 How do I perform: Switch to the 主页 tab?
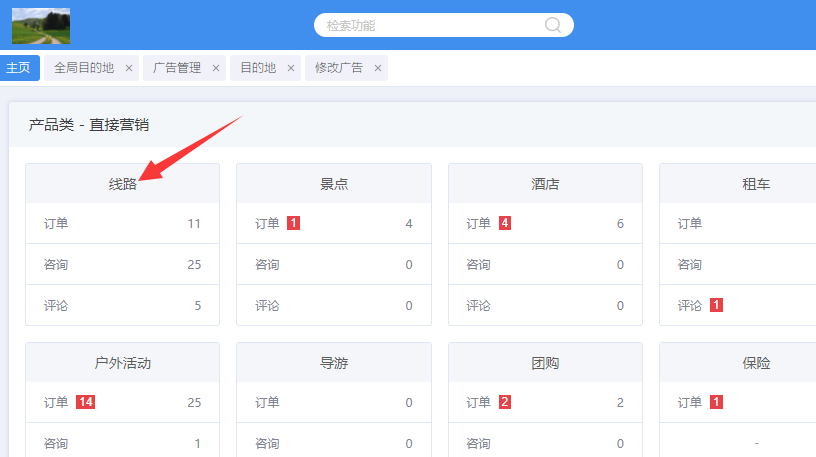coord(19,68)
